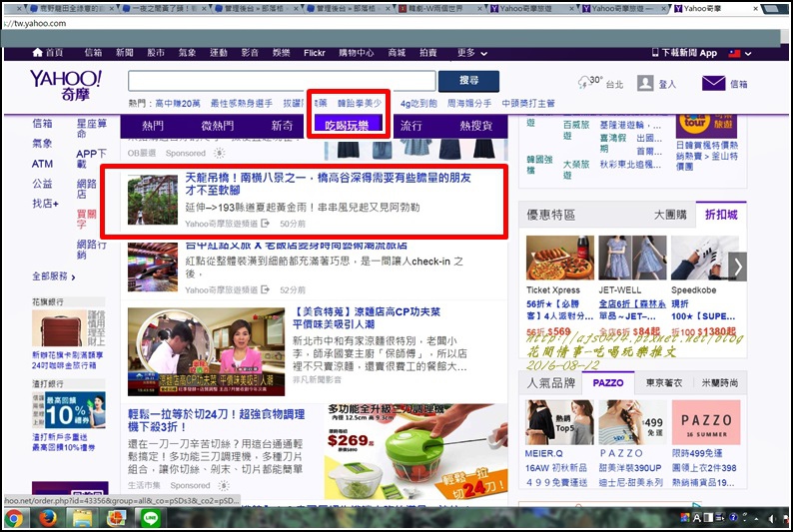Select the 流行 tab
This screenshot has width=793, height=532.
coord(410,126)
